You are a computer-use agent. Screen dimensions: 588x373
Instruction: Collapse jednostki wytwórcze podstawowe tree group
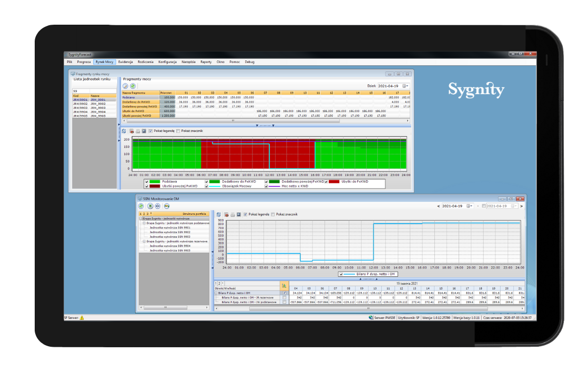(144, 223)
